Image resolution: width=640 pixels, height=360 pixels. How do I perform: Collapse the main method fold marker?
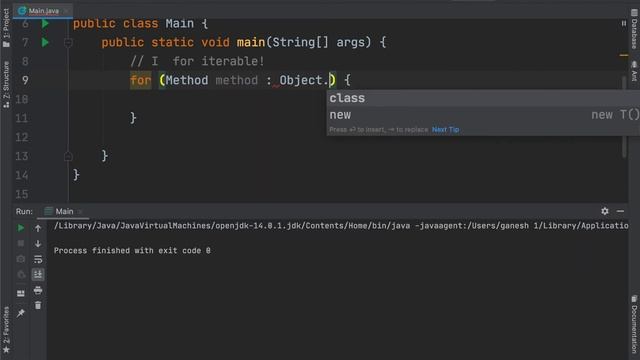tap(68, 42)
